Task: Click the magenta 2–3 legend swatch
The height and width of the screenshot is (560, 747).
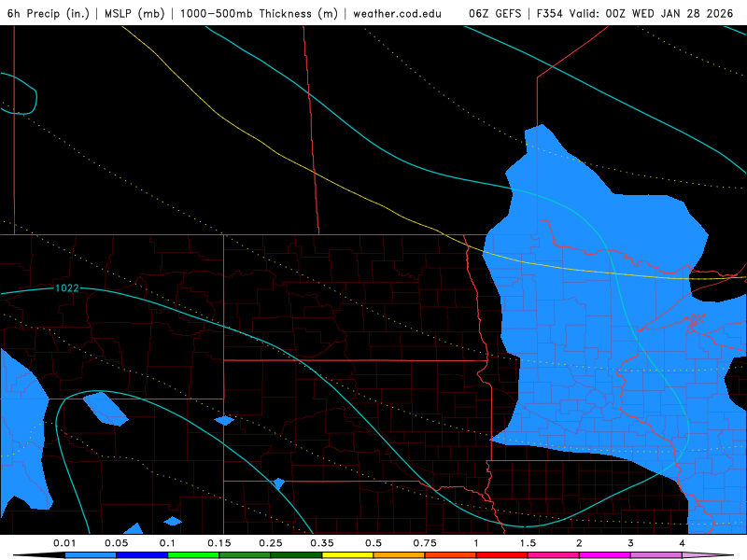Action: pyautogui.click(x=605, y=555)
